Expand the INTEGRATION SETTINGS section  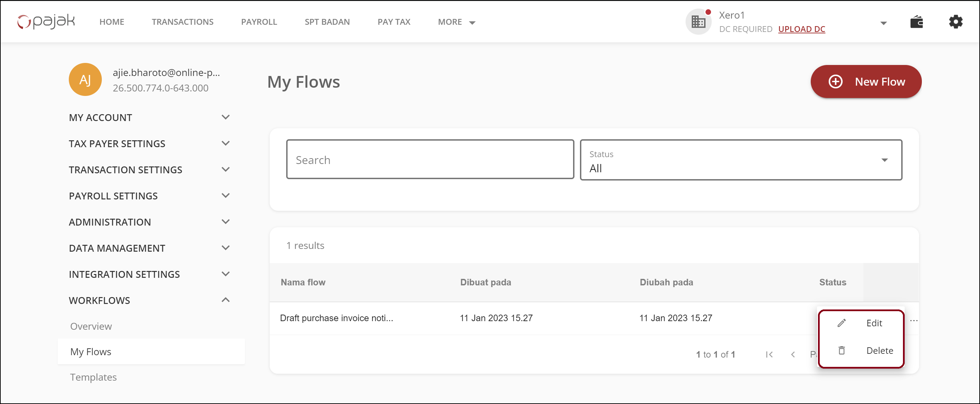click(225, 274)
